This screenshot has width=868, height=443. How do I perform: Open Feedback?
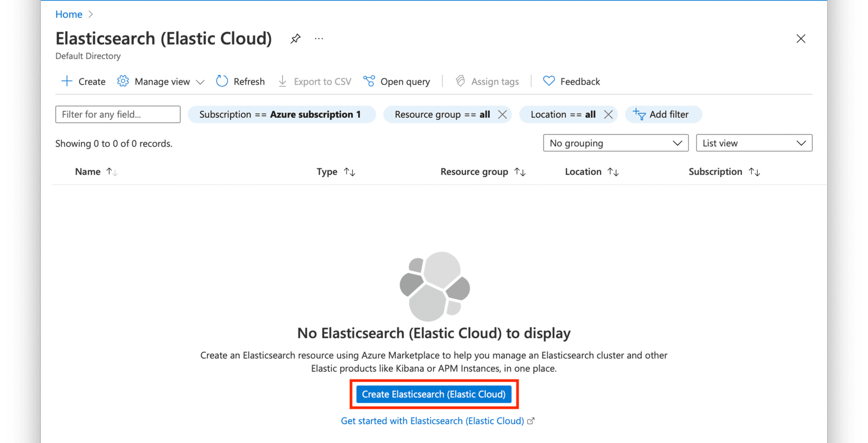point(572,81)
